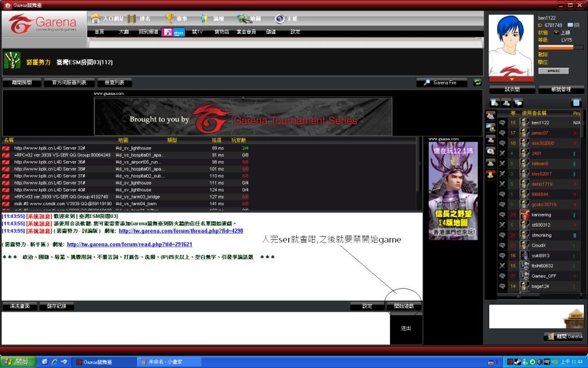
Task: Click the MTV banner icon
Action: tap(173, 32)
